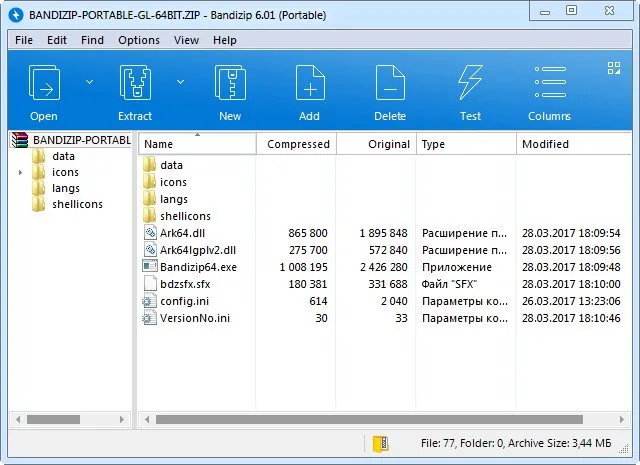Click the 331 688 original size value
This screenshot has height=465, width=640.
click(388, 284)
